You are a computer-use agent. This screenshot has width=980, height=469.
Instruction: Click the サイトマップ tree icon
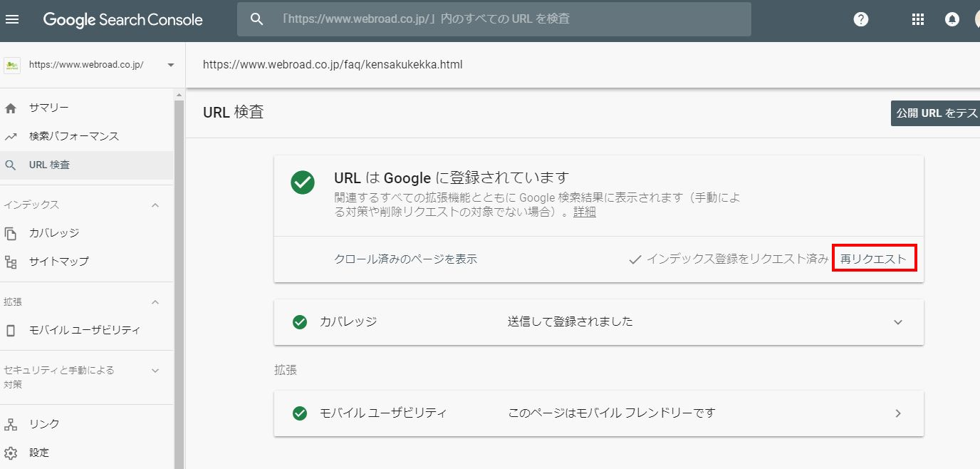coord(10,262)
